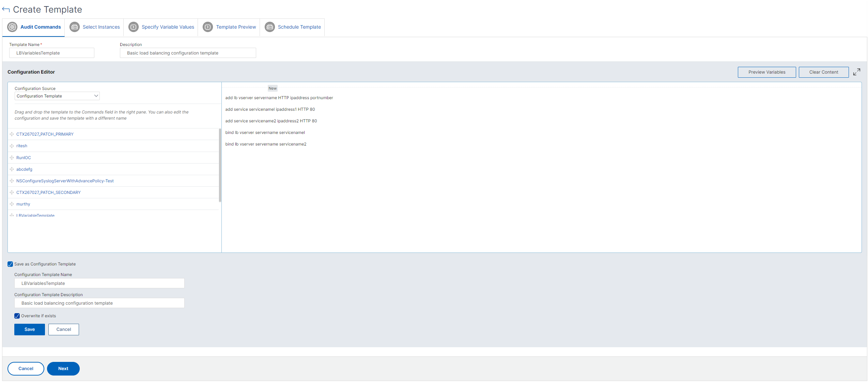Click drag handle for NSConfigureSyslogServerWithAdvancePolicy-Test

point(12,181)
